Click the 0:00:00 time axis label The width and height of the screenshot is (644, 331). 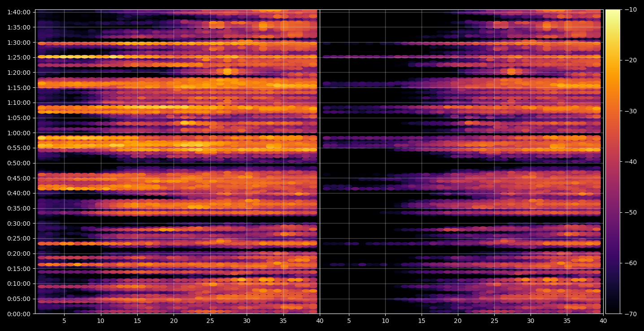click(x=19, y=314)
